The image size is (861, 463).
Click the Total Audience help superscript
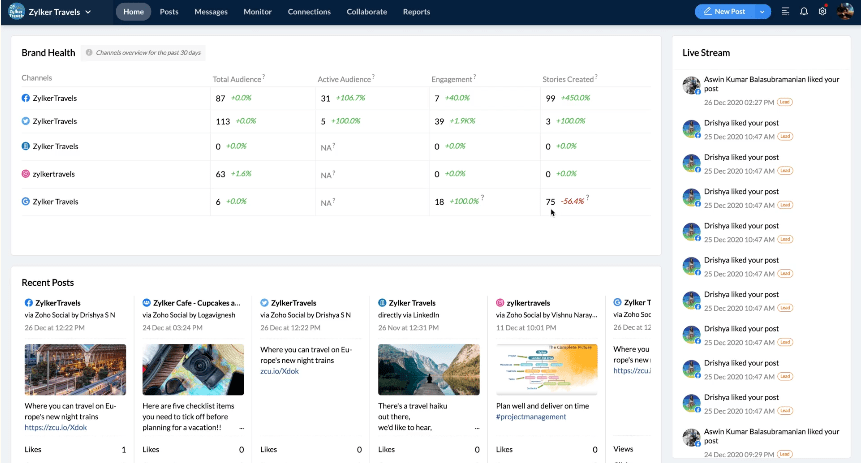tap(264, 76)
